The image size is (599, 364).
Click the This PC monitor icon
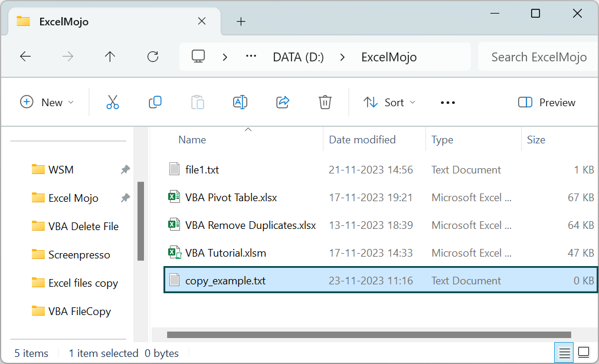click(198, 57)
